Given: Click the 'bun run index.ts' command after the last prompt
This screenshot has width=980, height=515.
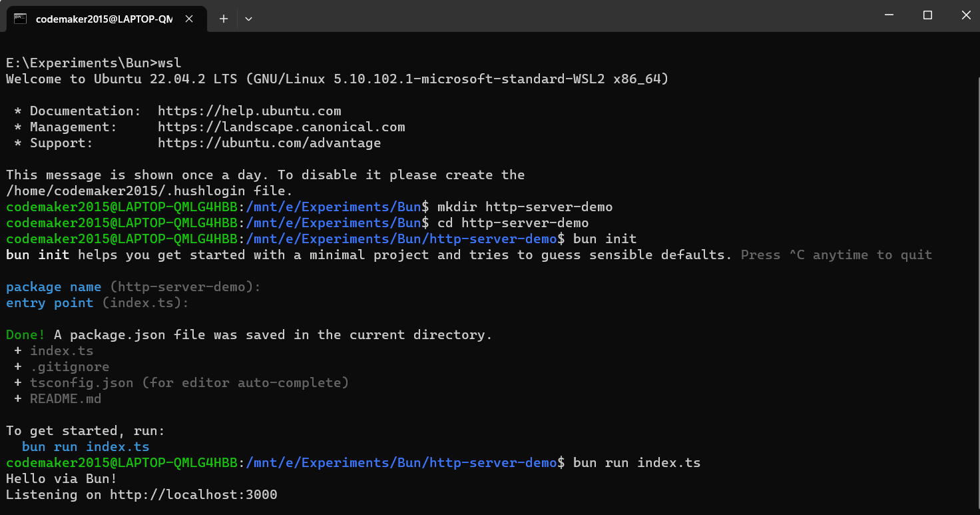Looking at the screenshot, I should tap(637, 463).
